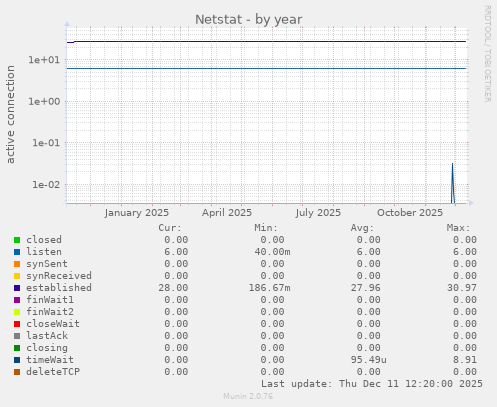Click the orange synSent legend swatch
Image resolution: width=497 pixels, height=407 pixels.
[17, 264]
